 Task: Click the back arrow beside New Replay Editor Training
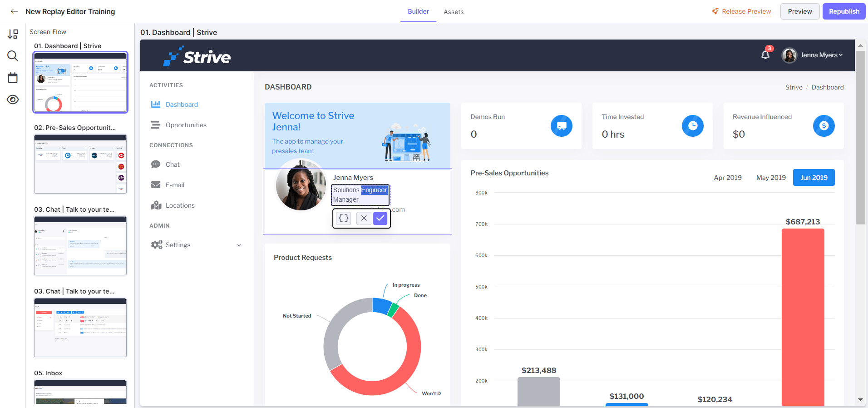[15, 11]
